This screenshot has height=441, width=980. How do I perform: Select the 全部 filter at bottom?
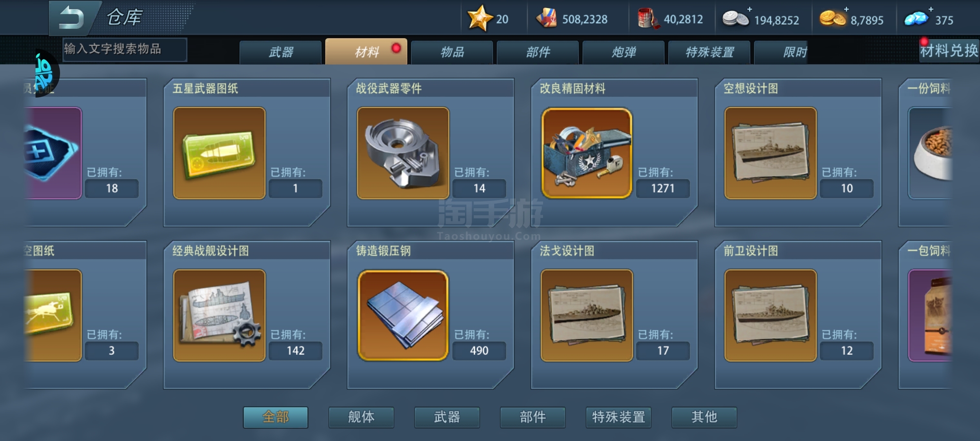(276, 417)
